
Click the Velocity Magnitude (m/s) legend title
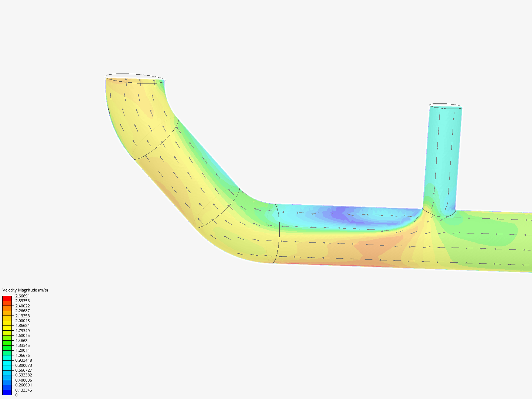pos(25,290)
